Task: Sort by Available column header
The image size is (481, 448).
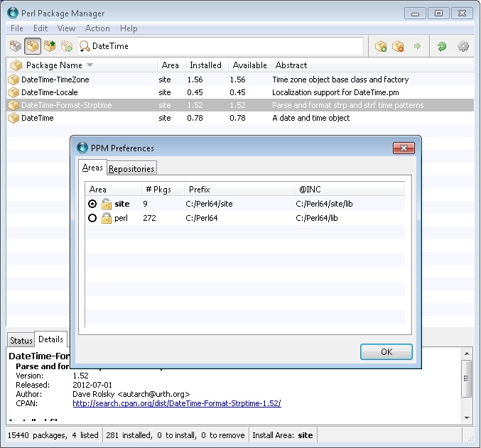Action: tap(249, 65)
